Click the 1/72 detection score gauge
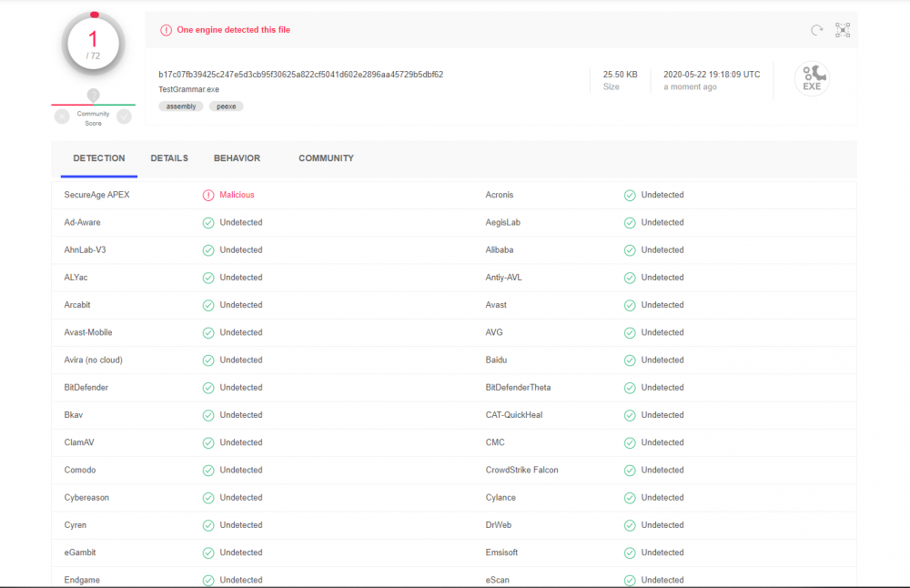Viewport: 910px width, 588px height. (x=93, y=44)
